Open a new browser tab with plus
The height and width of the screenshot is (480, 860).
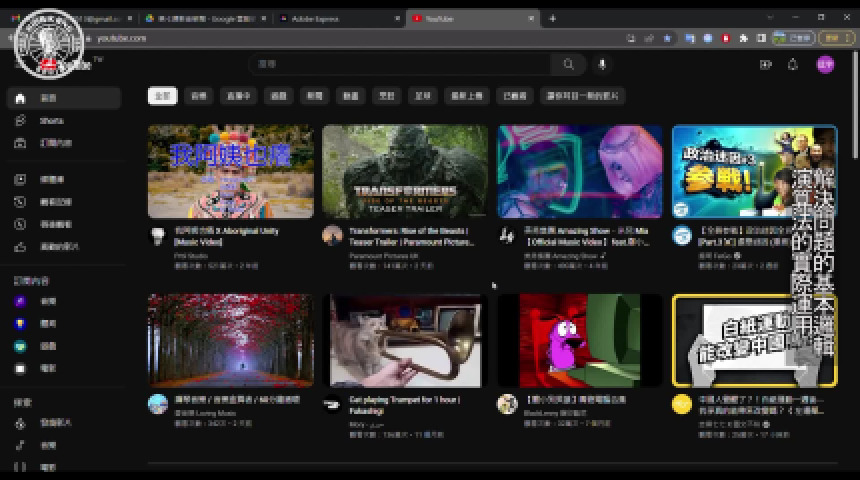pos(552,18)
